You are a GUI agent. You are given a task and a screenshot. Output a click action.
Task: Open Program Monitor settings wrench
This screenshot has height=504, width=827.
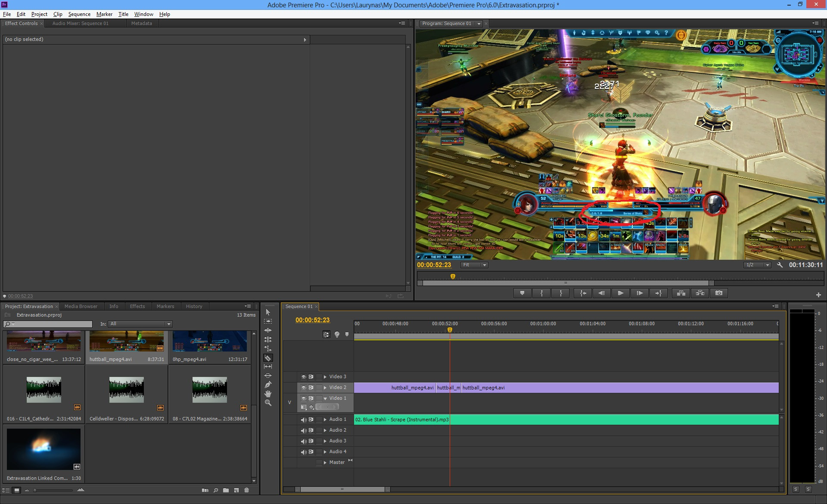[x=780, y=265]
